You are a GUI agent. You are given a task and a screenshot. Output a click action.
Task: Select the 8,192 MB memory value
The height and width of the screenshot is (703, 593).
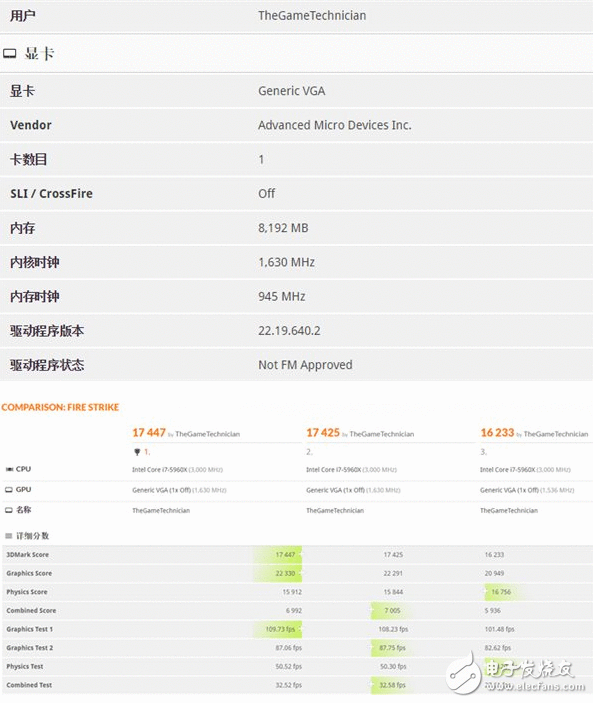[x=283, y=228]
